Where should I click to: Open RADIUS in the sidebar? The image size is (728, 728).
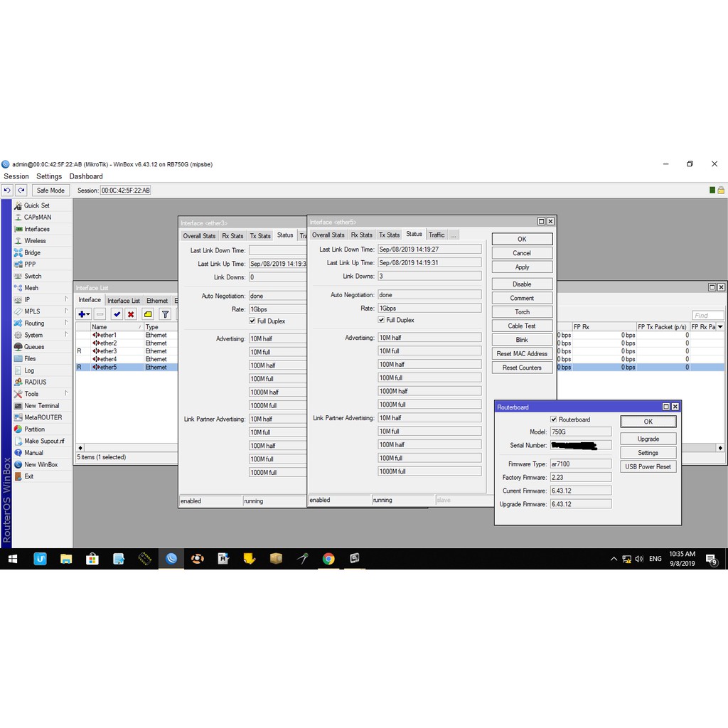coord(36,382)
